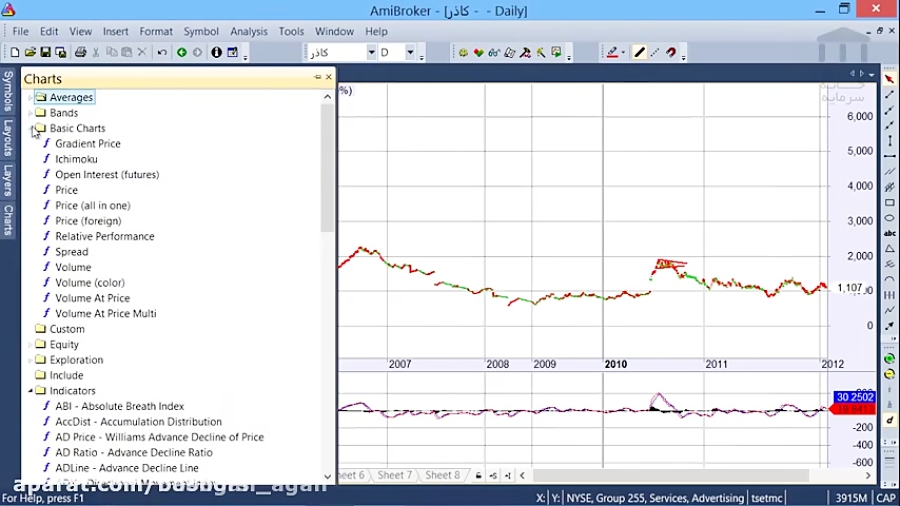Collapse the Indicators folder
This screenshot has width=900, height=506.
(30, 391)
